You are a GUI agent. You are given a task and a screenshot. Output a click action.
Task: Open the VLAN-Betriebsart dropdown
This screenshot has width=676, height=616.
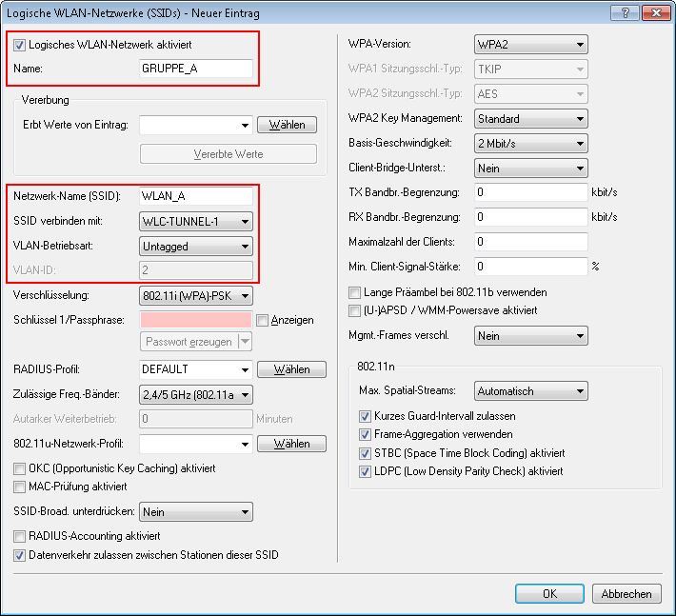pyautogui.click(x=196, y=246)
